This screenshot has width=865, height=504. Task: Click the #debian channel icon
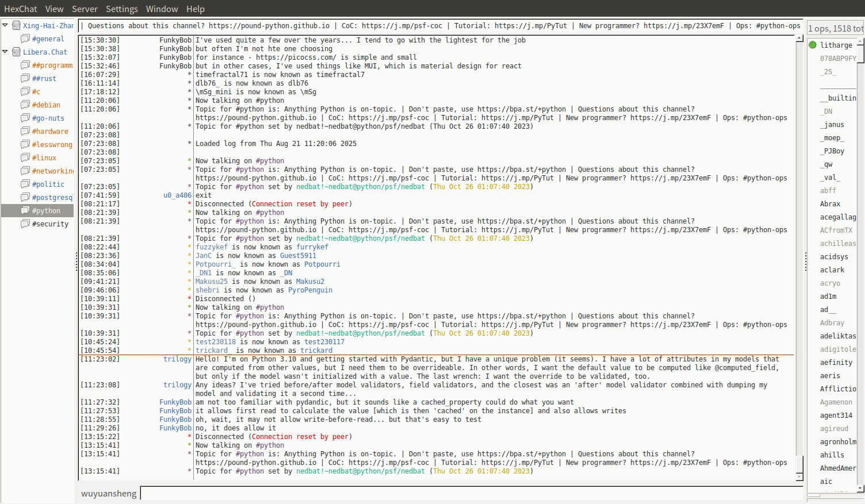[25, 105]
